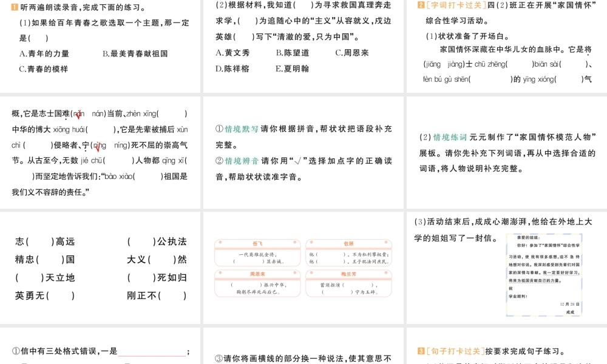
Task: Click the orange number 1 badge
Action: [15, 7]
